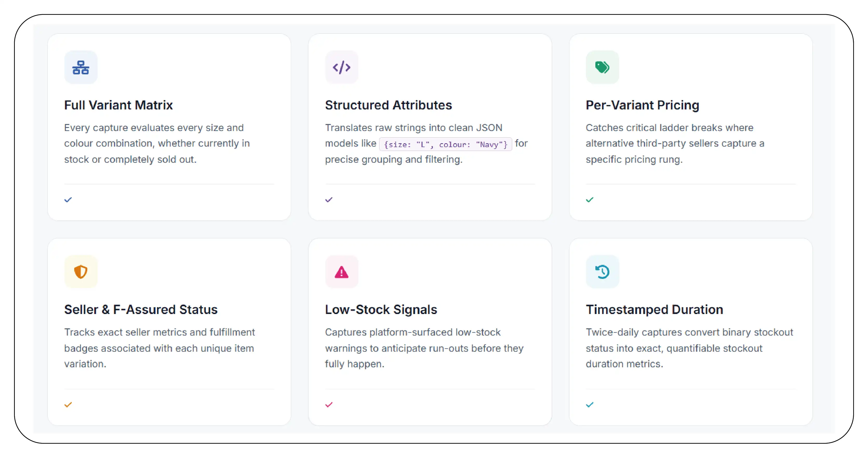Click the purple checkmark under Structured Attributes
This screenshot has height=458, width=868.
tap(329, 200)
